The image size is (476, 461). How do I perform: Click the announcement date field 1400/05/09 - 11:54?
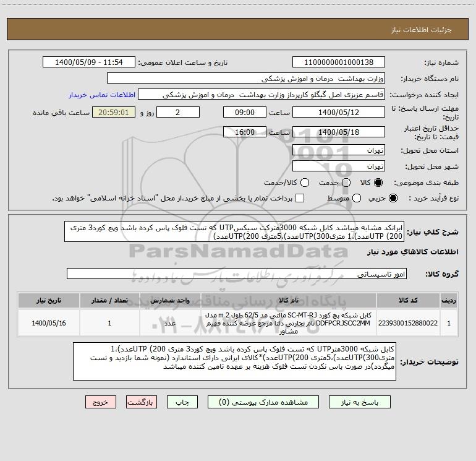(88, 62)
